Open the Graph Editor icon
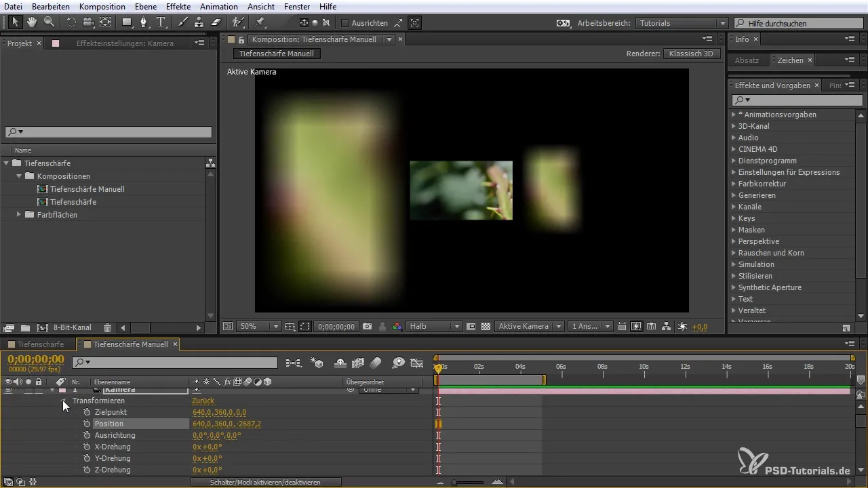This screenshot has height=488, width=868. (x=417, y=363)
